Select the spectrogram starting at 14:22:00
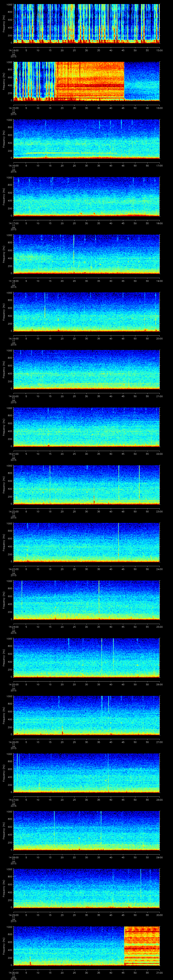 [x=86, y=484]
